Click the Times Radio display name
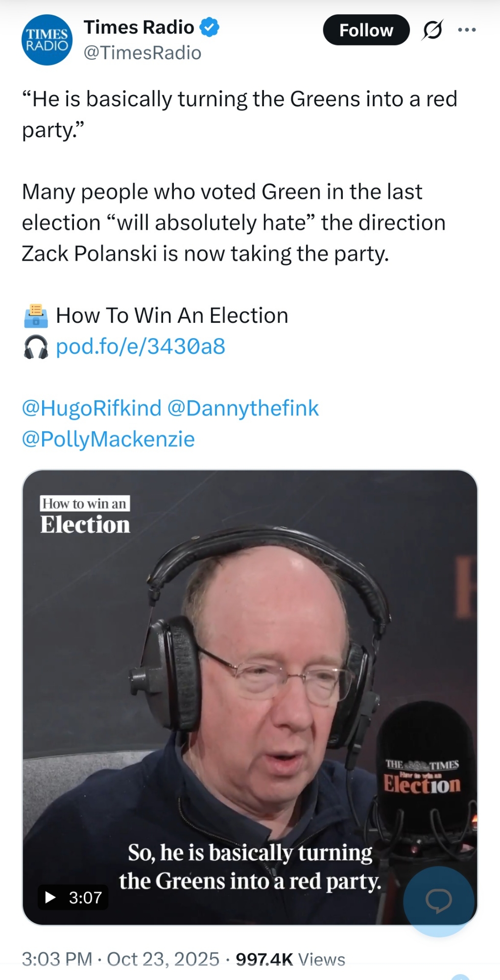The width and height of the screenshot is (500, 980). [139, 27]
